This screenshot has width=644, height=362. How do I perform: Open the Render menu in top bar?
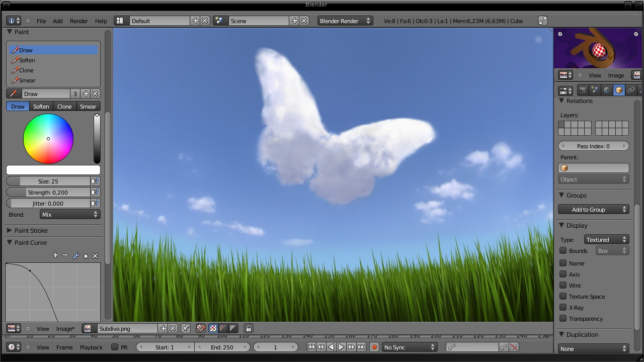(x=78, y=21)
